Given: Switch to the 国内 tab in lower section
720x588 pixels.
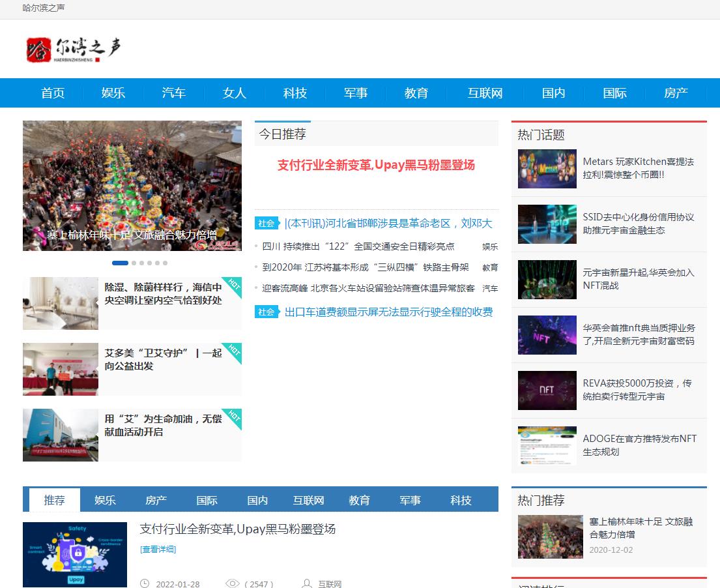Looking at the screenshot, I should pos(257,500).
